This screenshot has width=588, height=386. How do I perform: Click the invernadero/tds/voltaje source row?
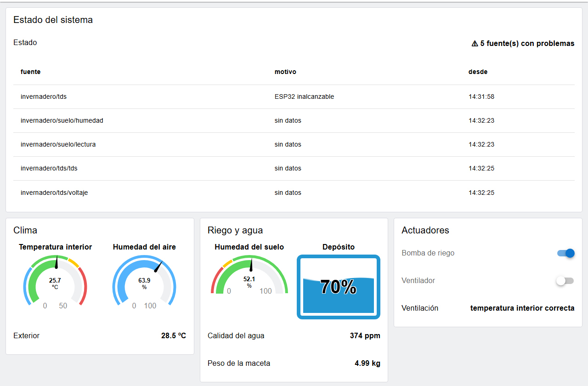point(294,193)
